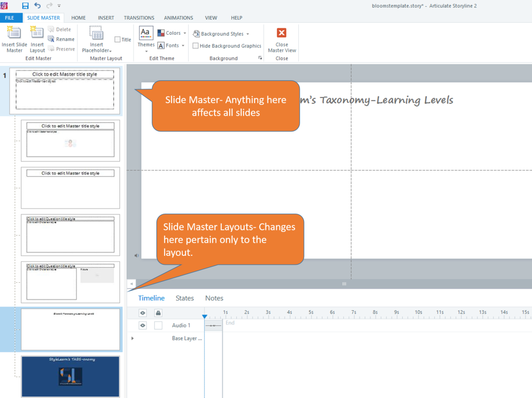Open the Insert Placeholder dropdown
The image size is (532, 398).
(x=97, y=39)
